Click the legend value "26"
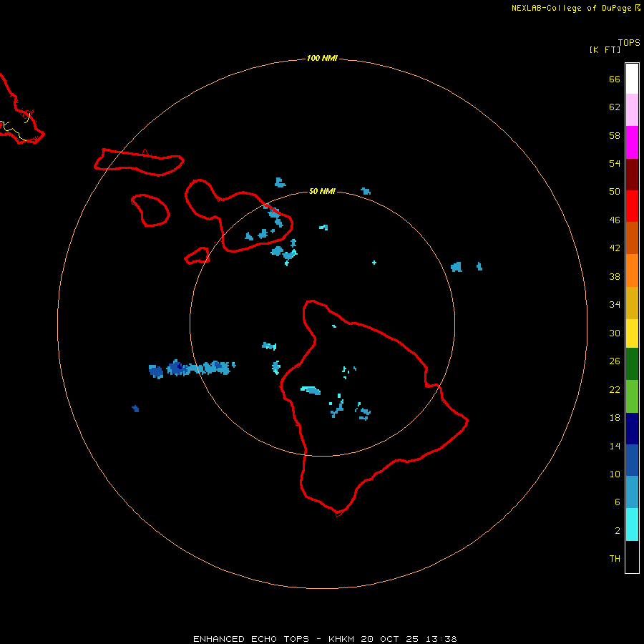Viewport: 644px width, 644px height. pyautogui.click(x=615, y=361)
